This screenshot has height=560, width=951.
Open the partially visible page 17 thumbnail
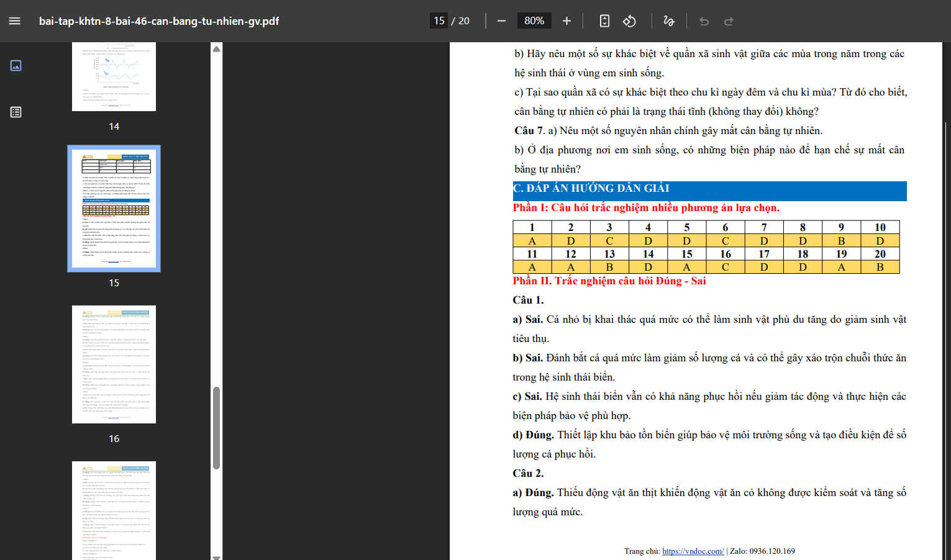tap(114, 510)
